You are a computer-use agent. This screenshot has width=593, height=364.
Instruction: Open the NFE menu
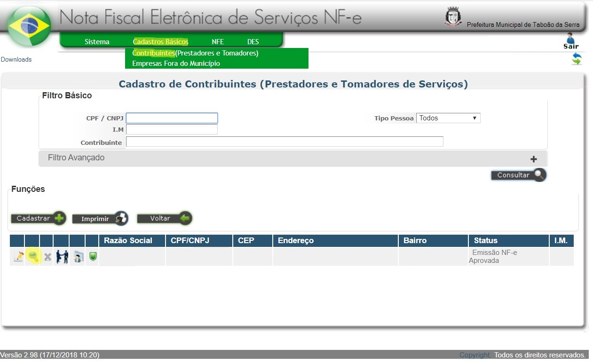point(218,42)
